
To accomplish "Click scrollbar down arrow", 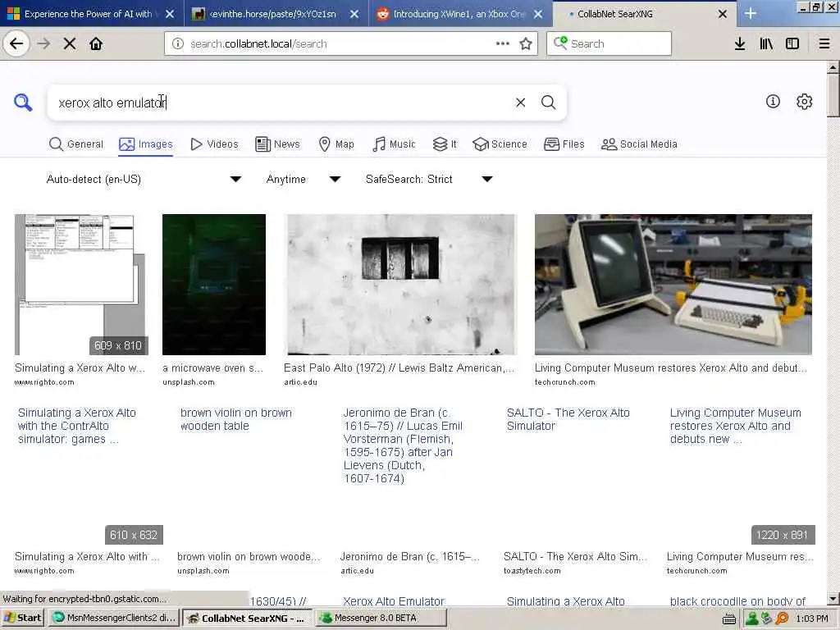I will pyautogui.click(x=833, y=598).
